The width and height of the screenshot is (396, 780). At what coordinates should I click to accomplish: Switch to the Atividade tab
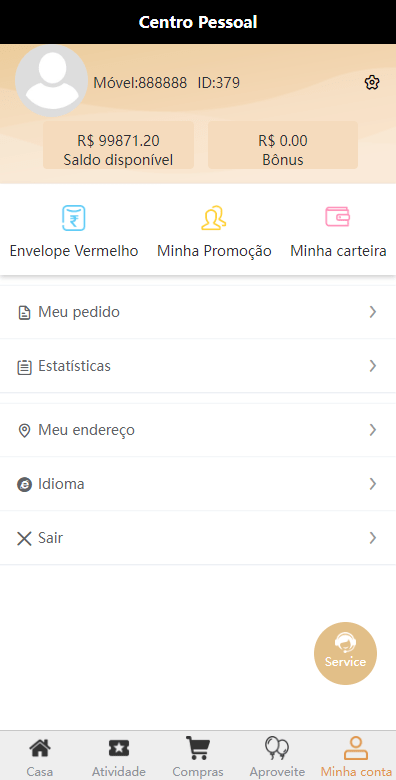(119, 758)
